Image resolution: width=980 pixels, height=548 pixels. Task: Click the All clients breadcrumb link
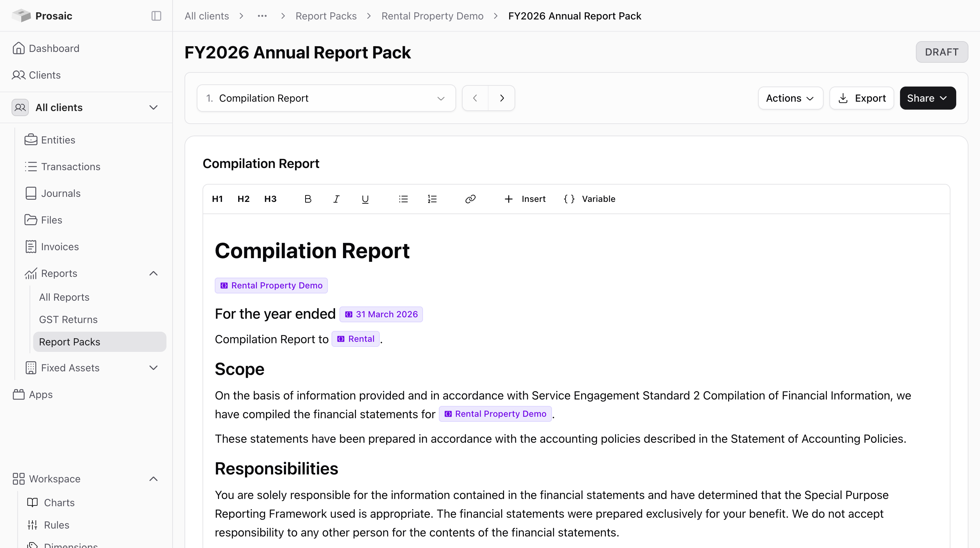pos(206,16)
